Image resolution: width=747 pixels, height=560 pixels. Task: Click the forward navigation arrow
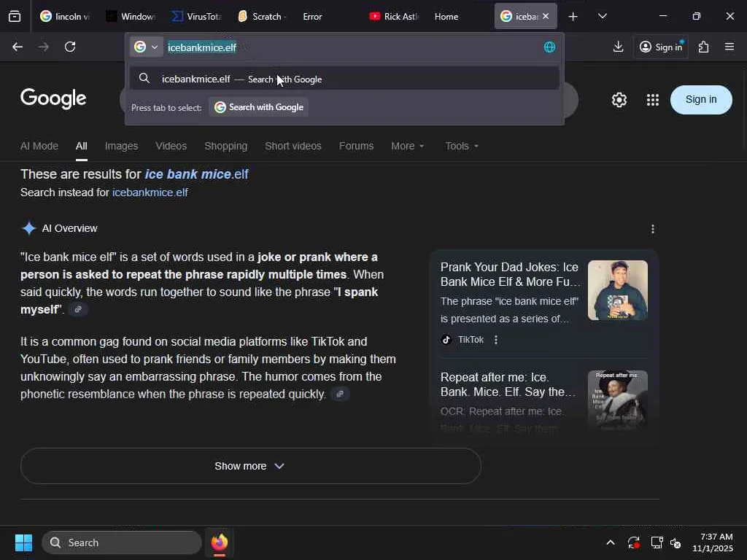(43, 47)
